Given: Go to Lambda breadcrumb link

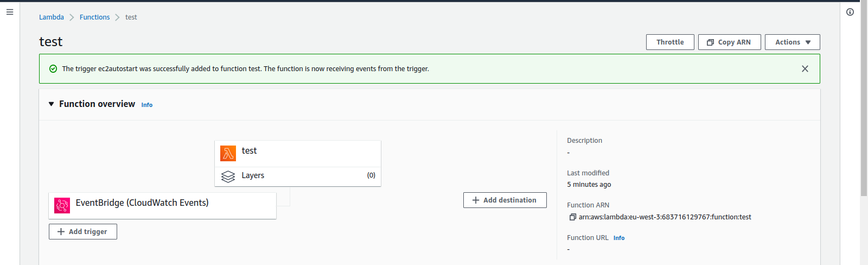Looking at the screenshot, I should tap(52, 17).
